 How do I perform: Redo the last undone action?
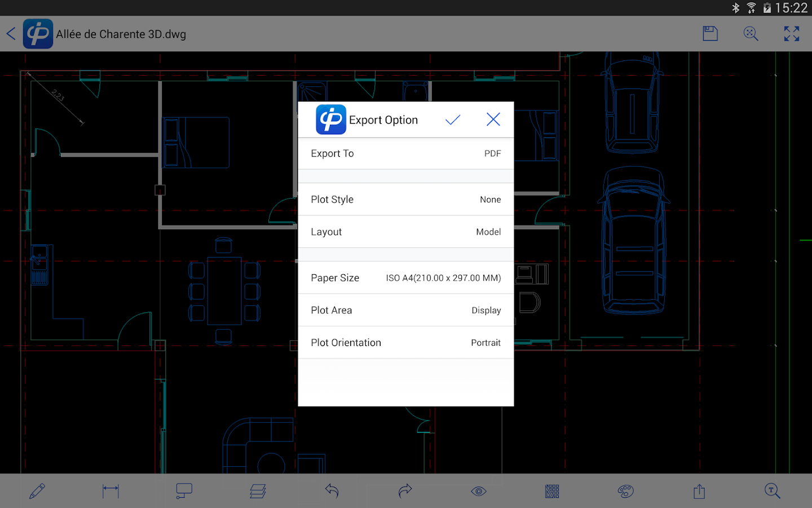coord(405,491)
